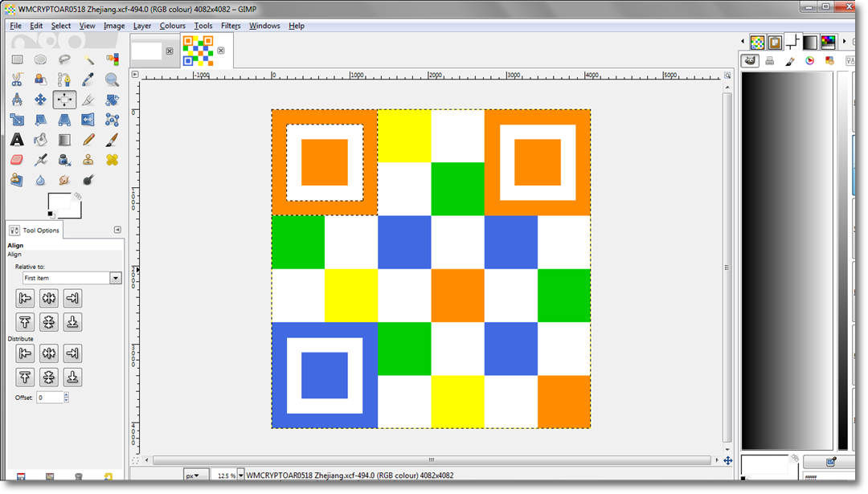Select the Paintbrush tool
Viewport: 868px width, 494px height.
coord(112,140)
